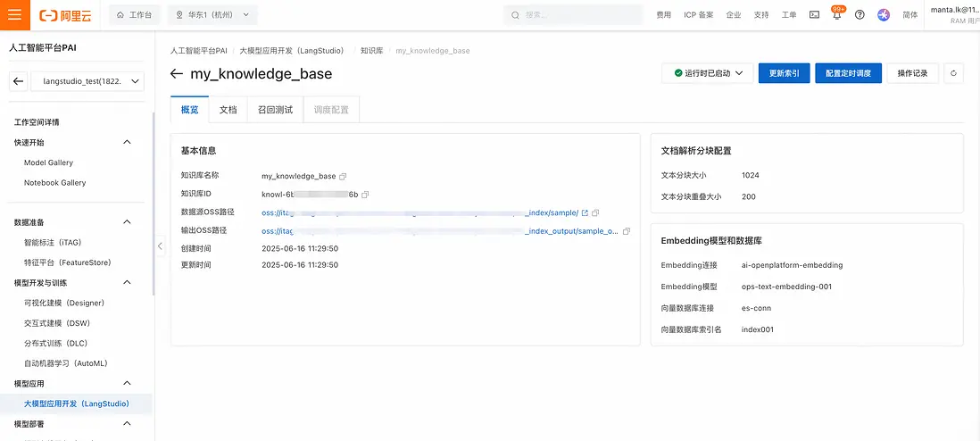Open 交互式建模（DSW） in sidebar

click(57, 323)
